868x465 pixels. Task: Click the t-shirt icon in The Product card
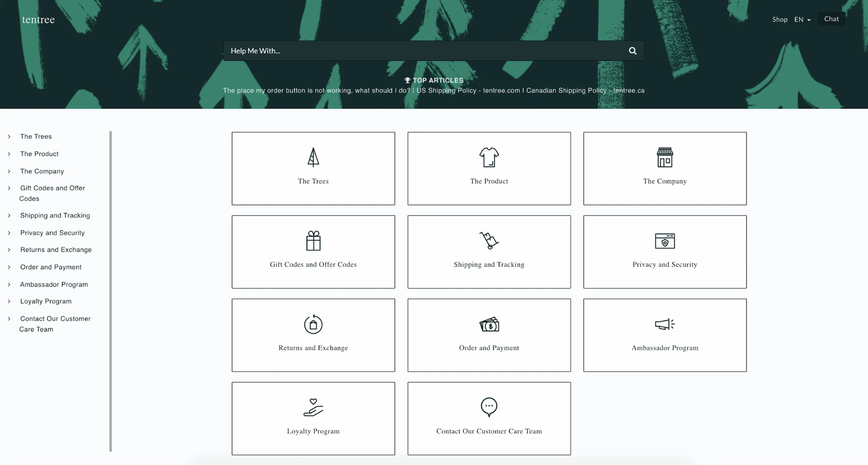click(489, 157)
